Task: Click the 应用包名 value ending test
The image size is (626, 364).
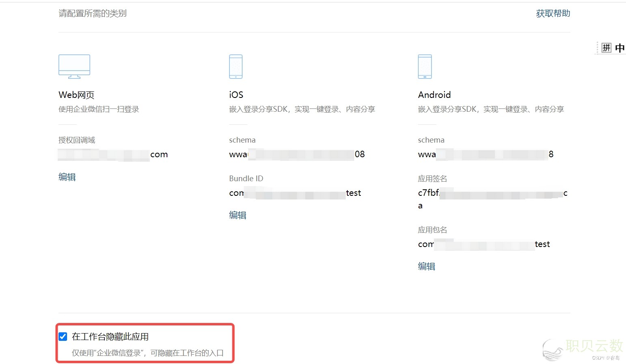Action: 484,244
